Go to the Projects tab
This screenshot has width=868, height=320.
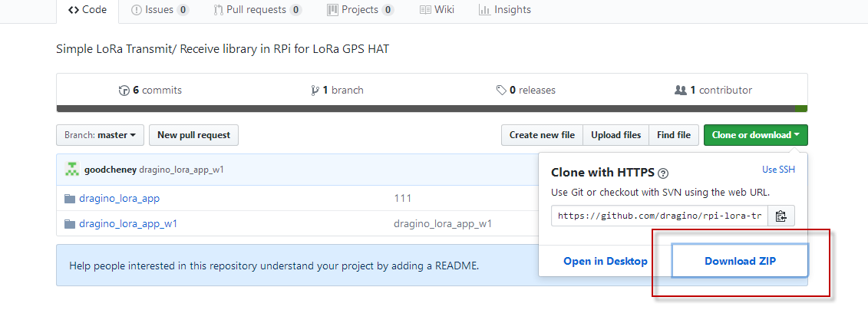click(360, 10)
